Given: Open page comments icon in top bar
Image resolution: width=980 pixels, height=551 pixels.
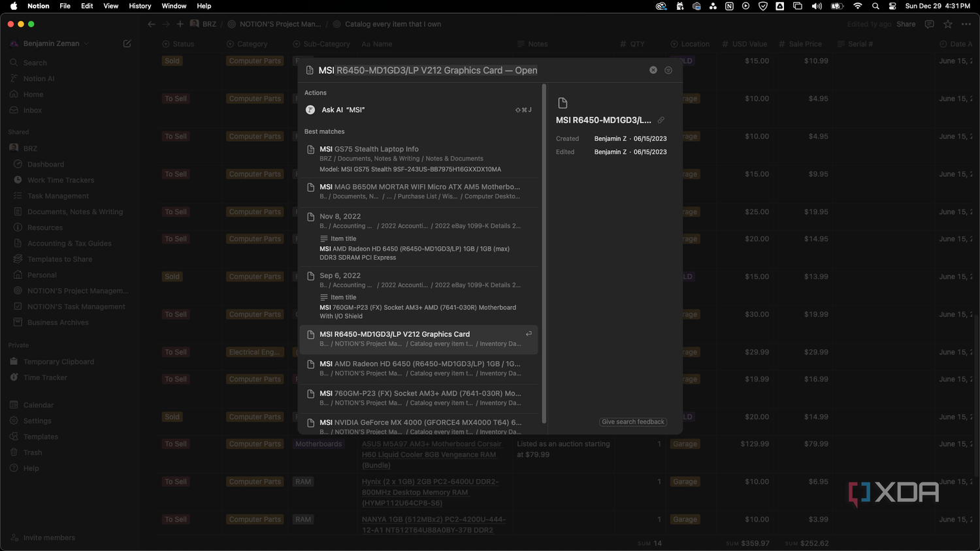Looking at the screenshot, I should click(929, 24).
